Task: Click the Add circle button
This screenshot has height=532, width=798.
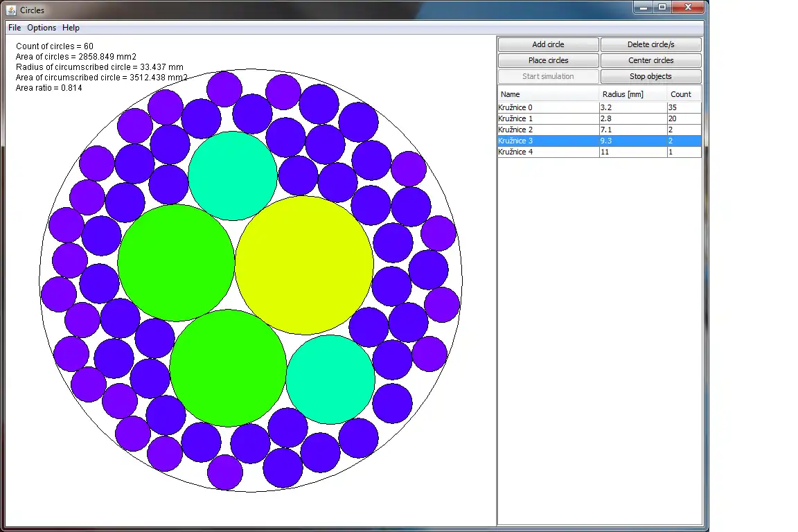Action: [x=548, y=44]
